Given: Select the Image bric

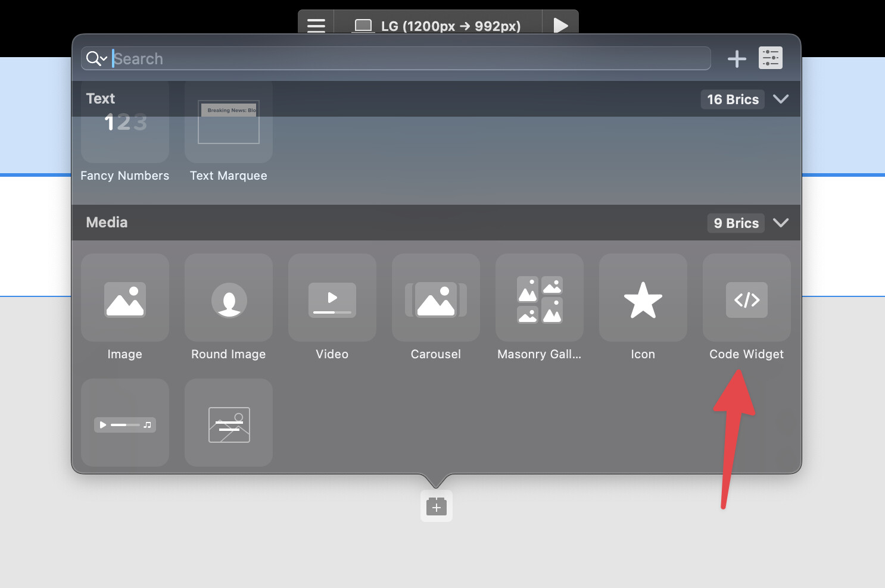Looking at the screenshot, I should [125, 298].
